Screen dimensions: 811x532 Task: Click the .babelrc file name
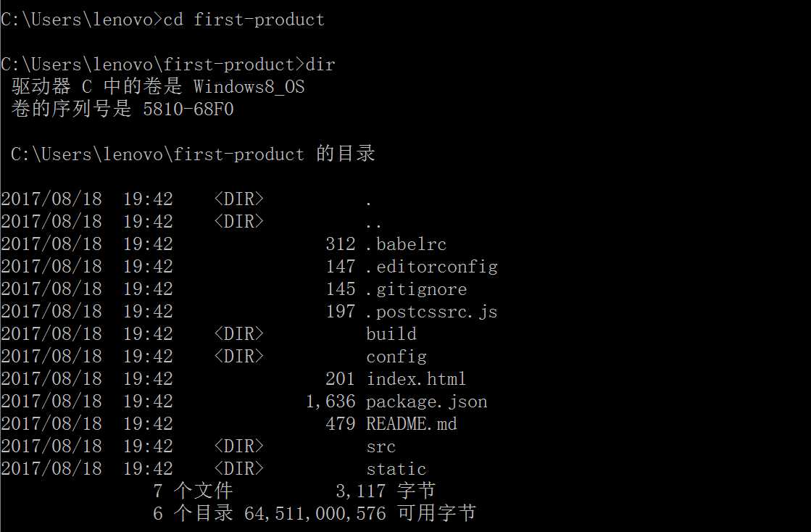[x=406, y=244]
